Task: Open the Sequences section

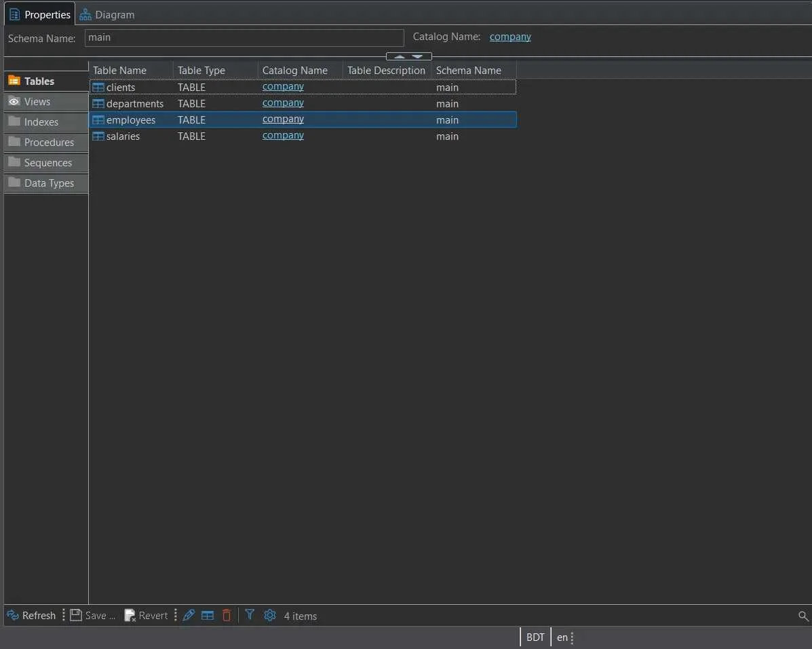Action: (x=46, y=163)
